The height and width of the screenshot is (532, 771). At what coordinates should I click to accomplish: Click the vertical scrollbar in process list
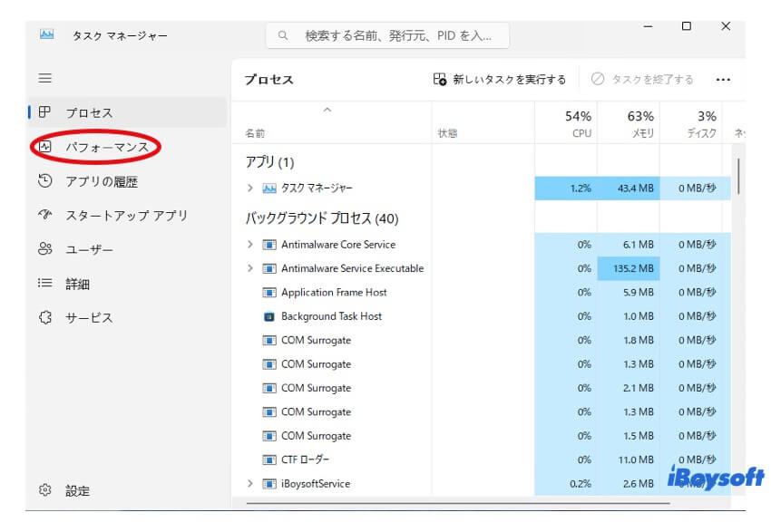(x=739, y=177)
